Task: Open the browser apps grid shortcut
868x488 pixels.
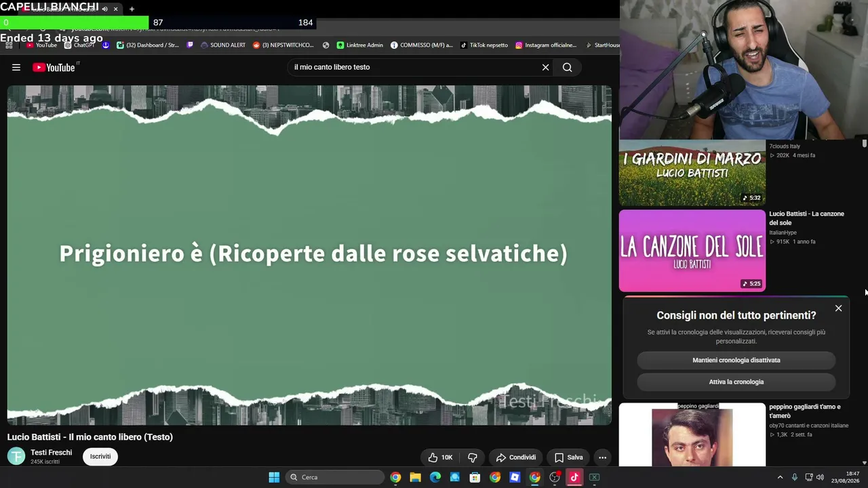Action: (9, 45)
